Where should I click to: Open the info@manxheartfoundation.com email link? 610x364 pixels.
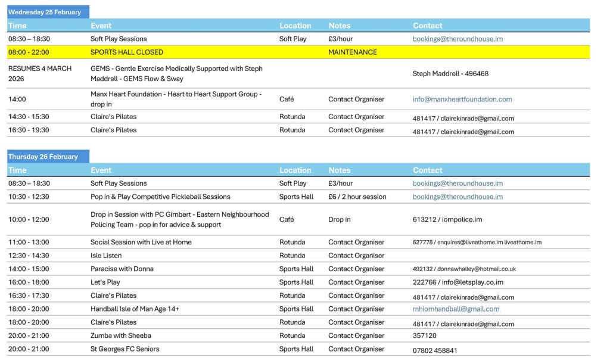[462, 99]
